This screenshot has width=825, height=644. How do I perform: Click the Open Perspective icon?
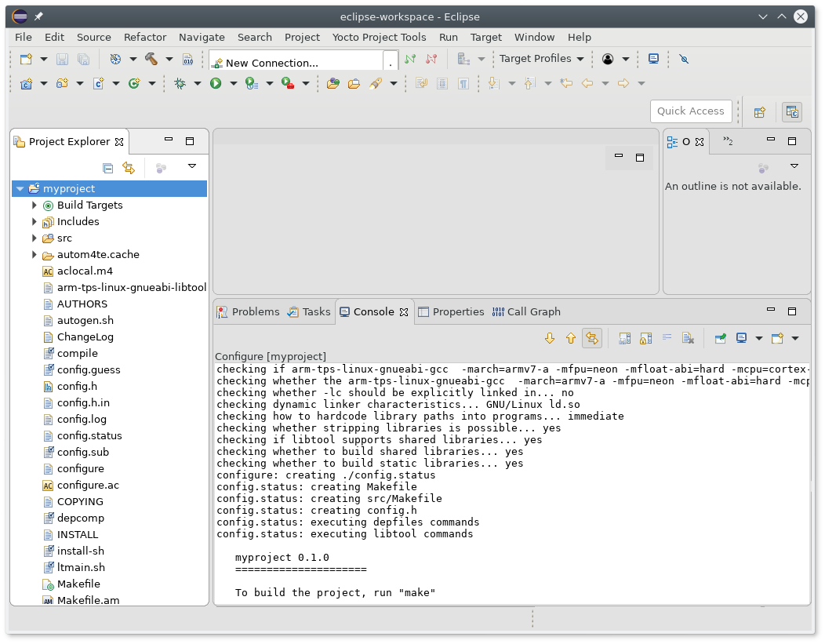pos(759,112)
